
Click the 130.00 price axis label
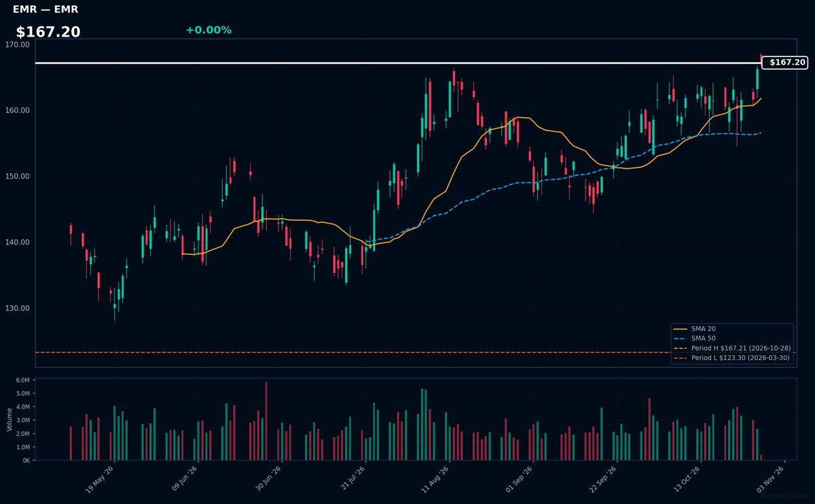point(18,308)
